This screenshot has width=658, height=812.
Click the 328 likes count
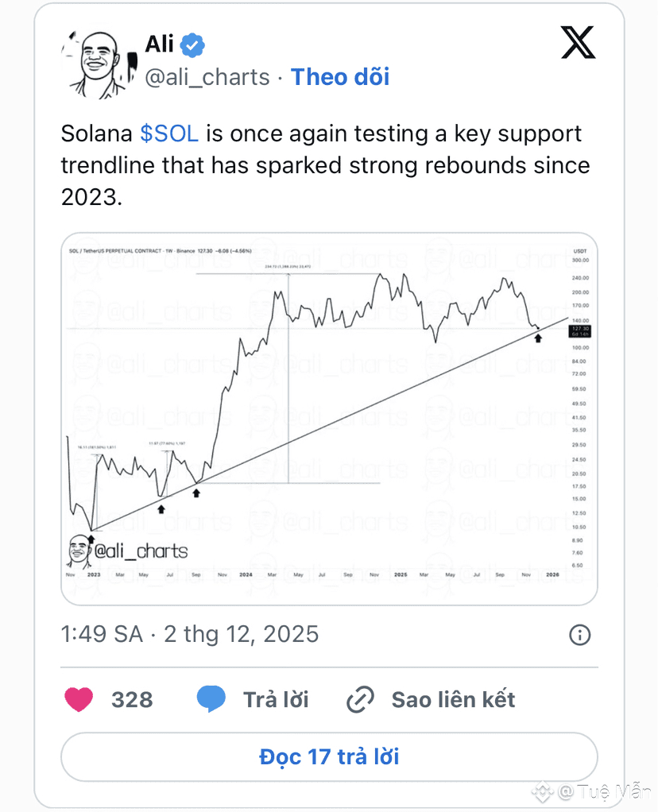pyautogui.click(x=132, y=700)
